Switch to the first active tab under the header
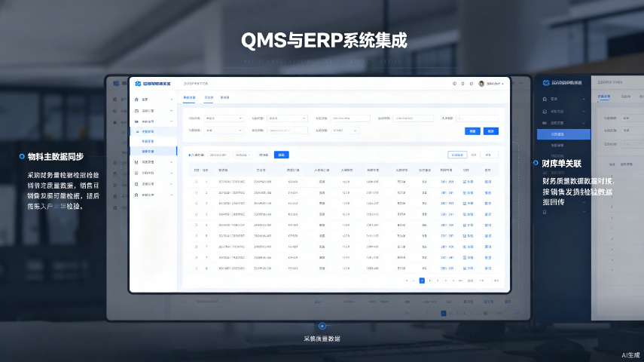The width and height of the screenshot is (644, 362). [189, 97]
